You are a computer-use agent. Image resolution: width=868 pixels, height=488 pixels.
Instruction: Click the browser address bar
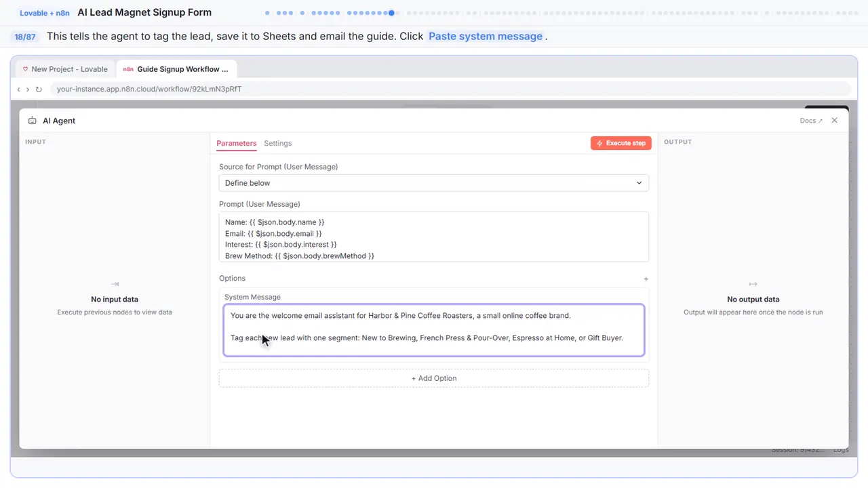point(450,89)
